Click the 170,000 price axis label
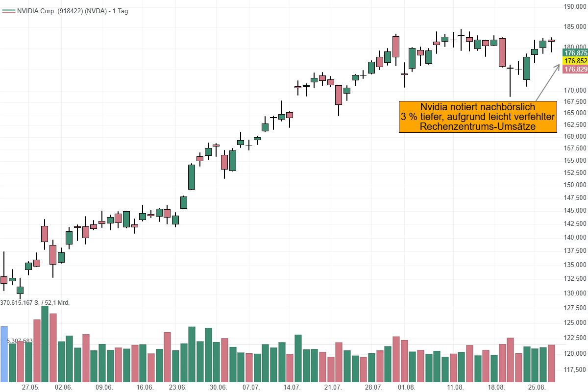This screenshot has width=588, height=392. tap(575, 90)
